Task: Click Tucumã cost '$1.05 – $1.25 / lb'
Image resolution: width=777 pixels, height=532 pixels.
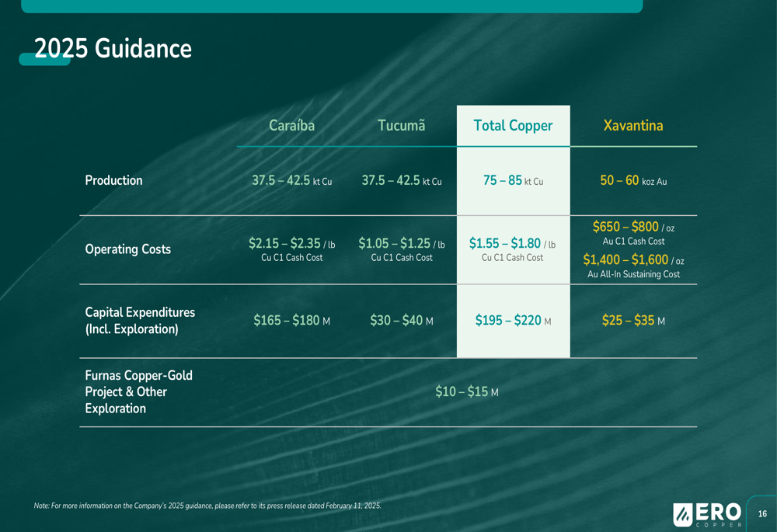Action: pos(402,244)
